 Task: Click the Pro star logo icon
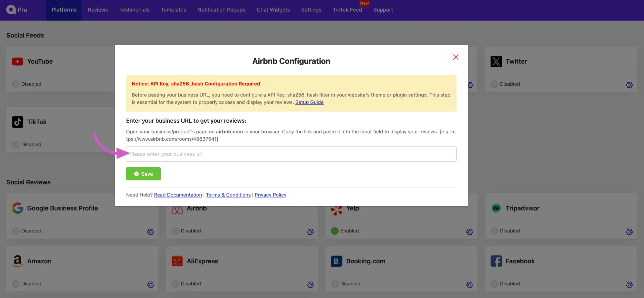(x=11, y=10)
